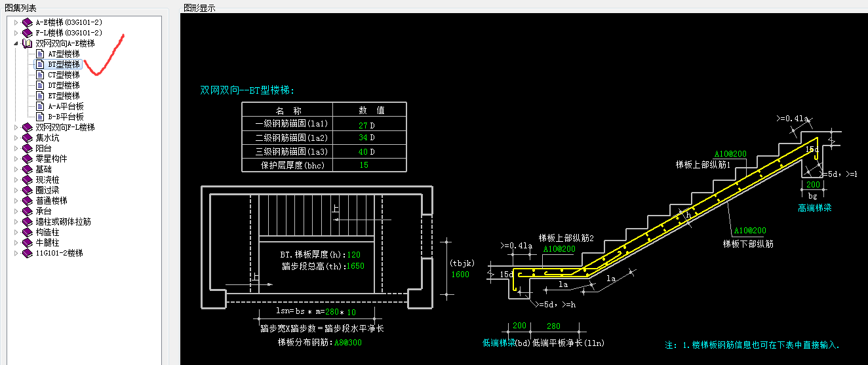The image size is (868, 365).
Task: Expand the F-L楼梯 (03G101-2) tree node
Action: 16,33
